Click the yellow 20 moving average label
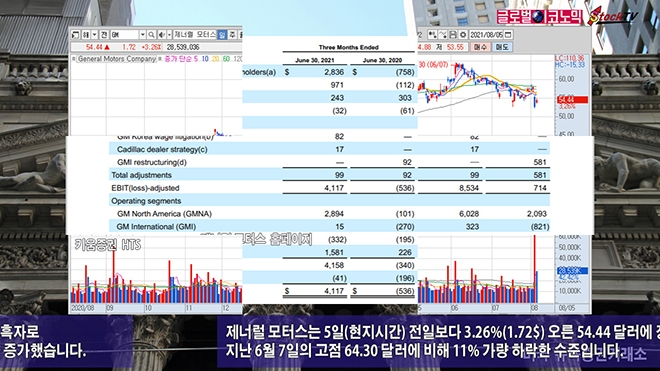Screen dimensions: 660x371 point(216,59)
